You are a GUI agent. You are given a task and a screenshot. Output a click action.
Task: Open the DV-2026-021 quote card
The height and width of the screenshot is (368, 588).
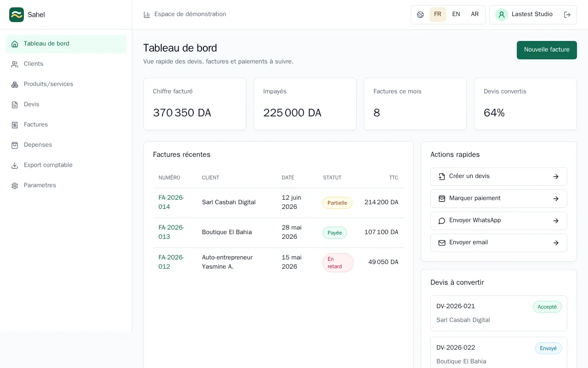pos(499,313)
